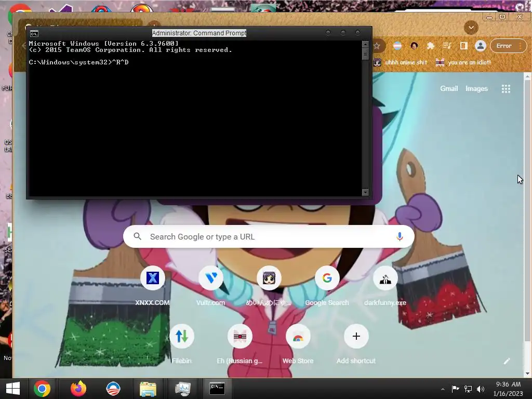Image resolution: width=532 pixels, height=399 pixels.
Task: Open the Command Prompt system menu icon
Action: [x=34, y=33]
